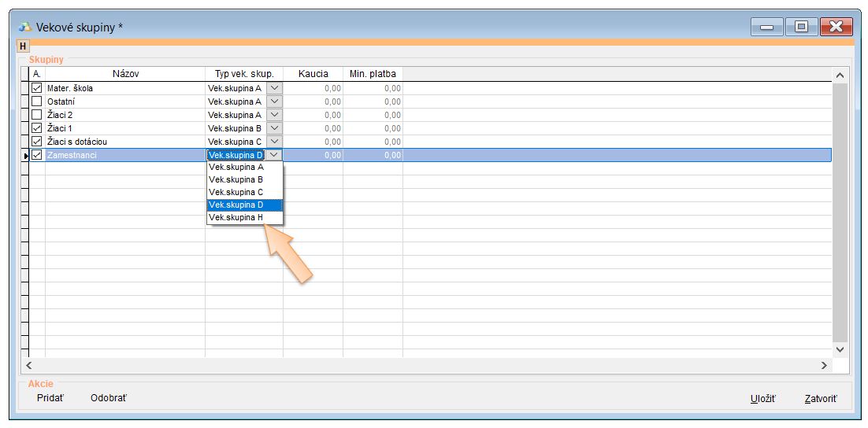Image resolution: width=868 pixels, height=428 pixels.
Task: Click the Kaucia cell for Ostatní row
Action: click(x=313, y=101)
